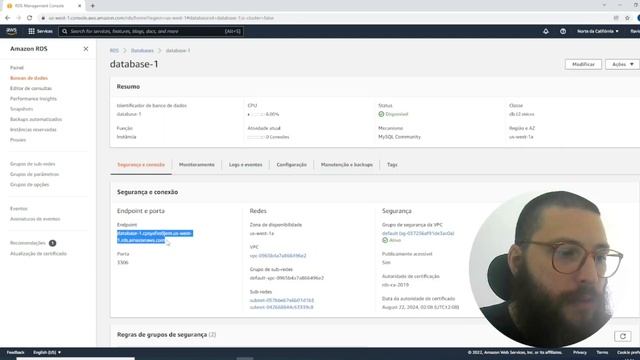Click the port value 3306
This screenshot has width=640, height=360.
click(x=122, y=262)
